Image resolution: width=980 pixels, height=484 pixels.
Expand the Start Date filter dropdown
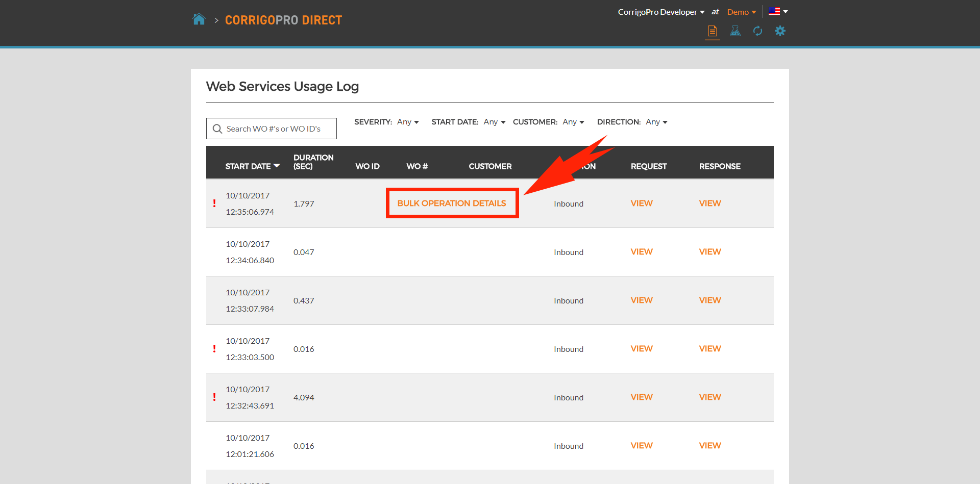495,122
